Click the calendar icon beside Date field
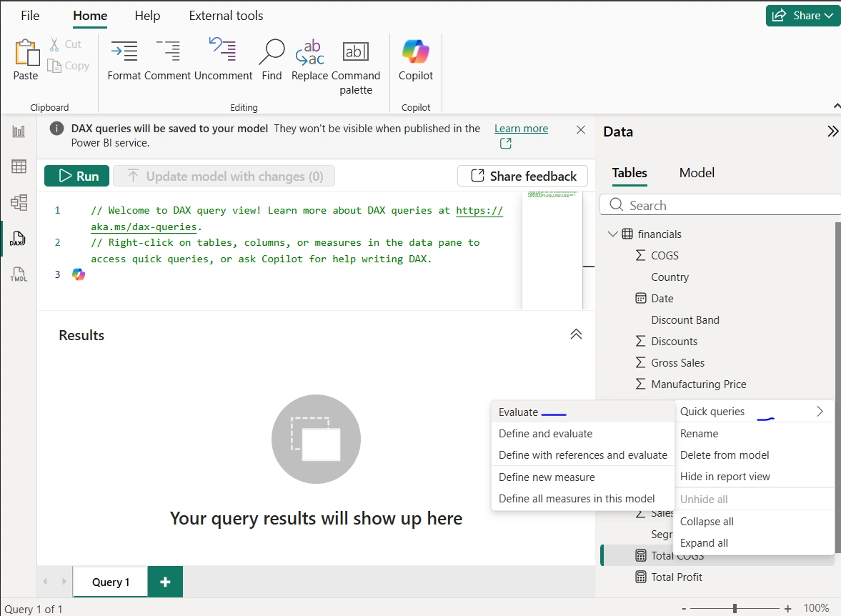This screenshot has width=841, height=616. [x=640, y=298]
